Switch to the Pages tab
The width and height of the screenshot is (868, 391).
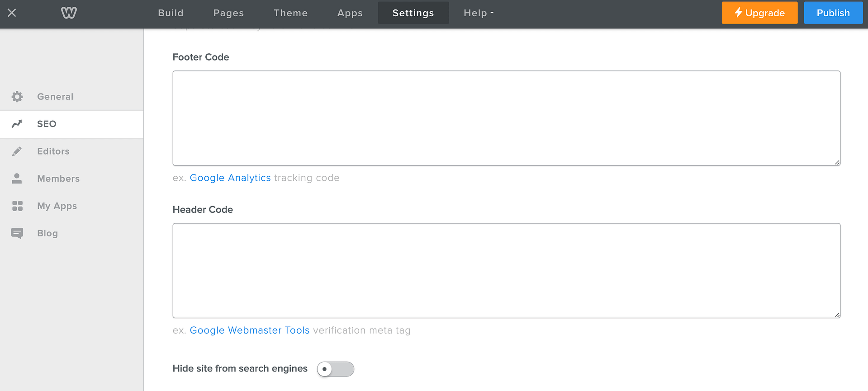click(228, 13)
